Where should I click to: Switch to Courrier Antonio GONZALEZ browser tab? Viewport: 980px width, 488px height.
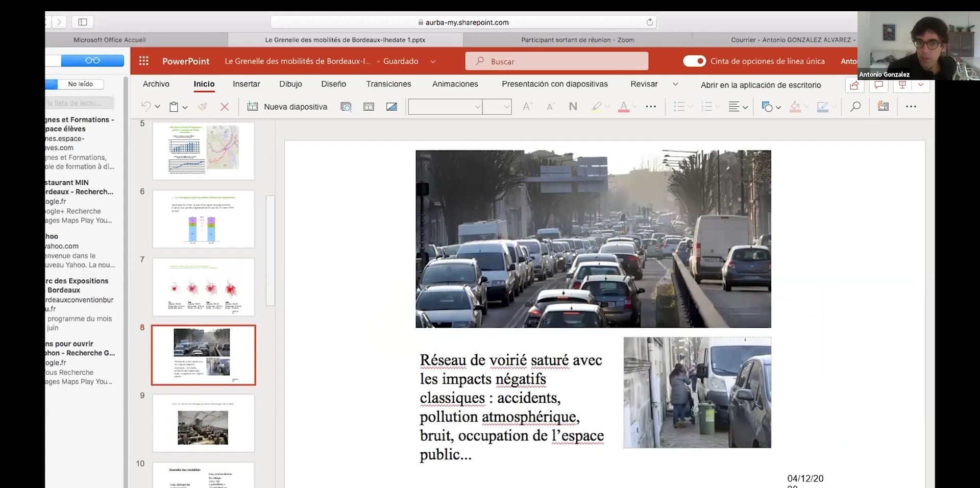(x=793, y=40)
